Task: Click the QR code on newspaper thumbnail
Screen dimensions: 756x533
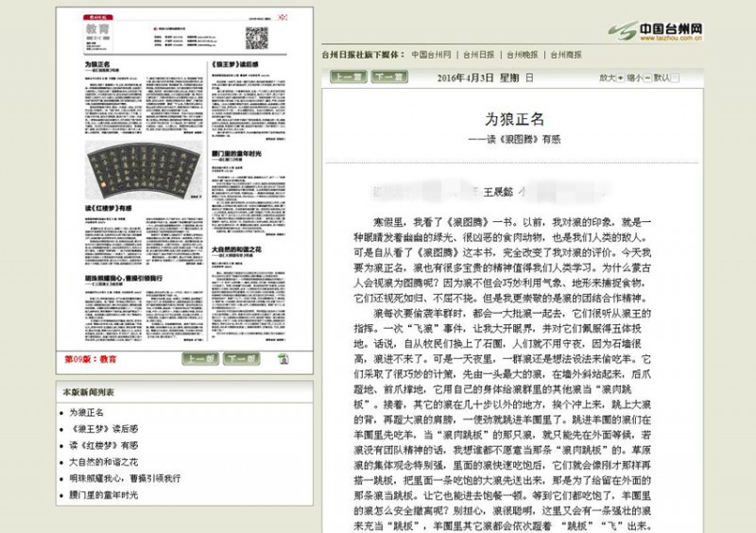Action: click(x=256, y=38)
